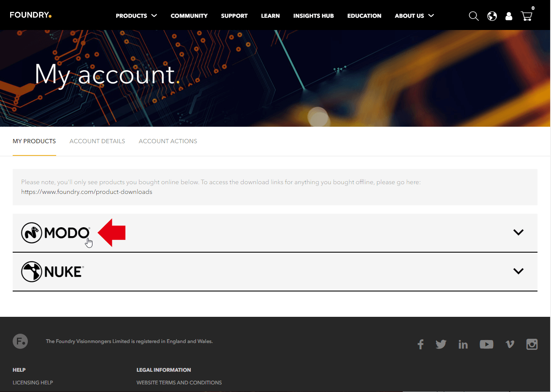The image size is (551, 392).
Task: Go to Support in the top navigation
Action: [x=234, y=16]
